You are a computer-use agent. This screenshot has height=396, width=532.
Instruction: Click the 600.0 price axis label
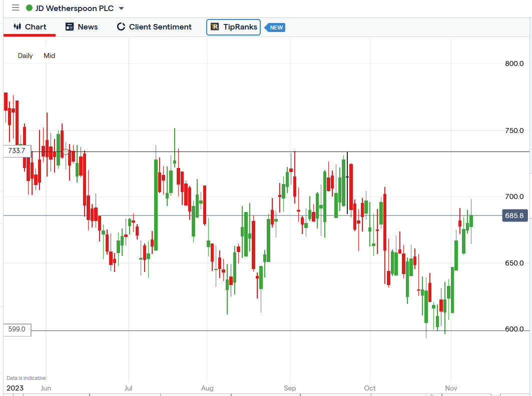[x=514, y=329]
